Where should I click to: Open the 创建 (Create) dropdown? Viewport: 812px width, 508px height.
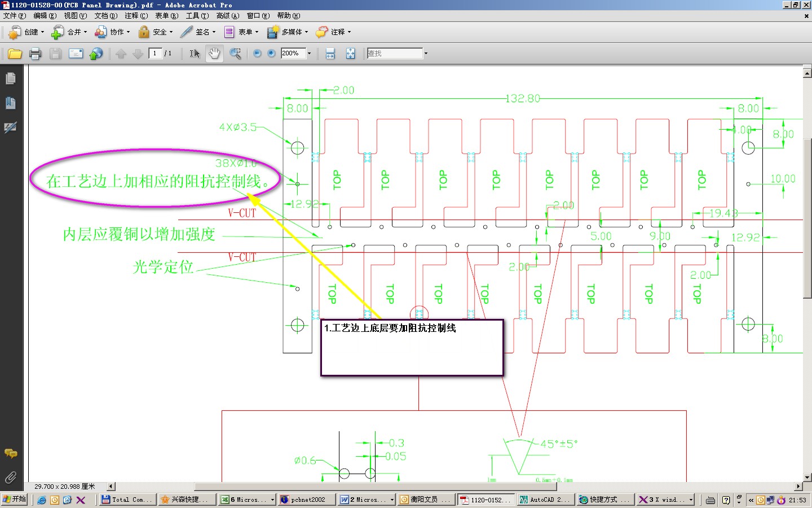(26, 32)
